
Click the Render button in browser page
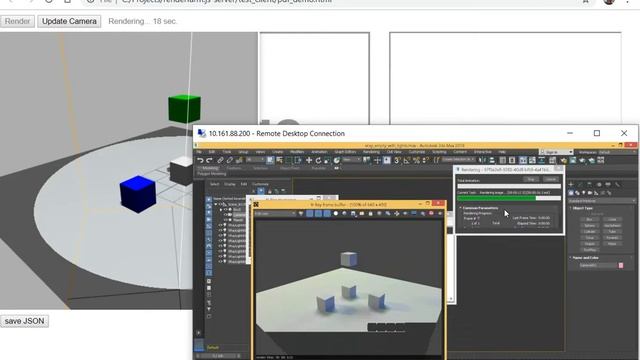(17, 21)
